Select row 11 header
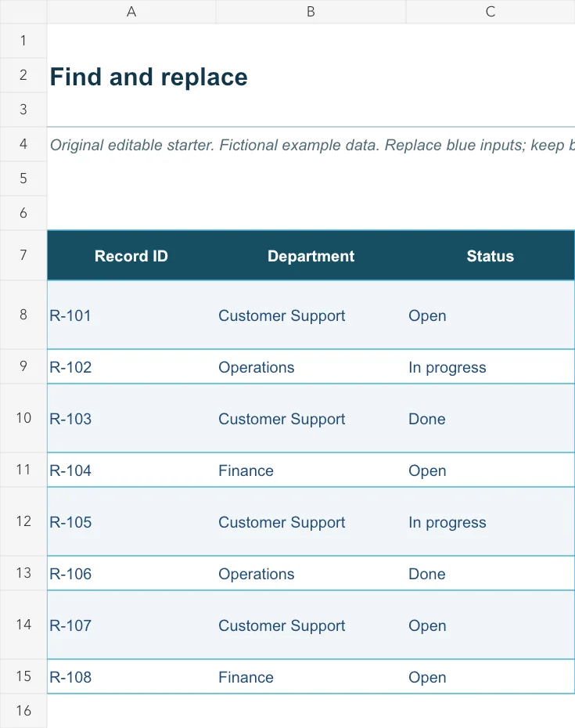575x728 pixels. [x=23, y=470]
